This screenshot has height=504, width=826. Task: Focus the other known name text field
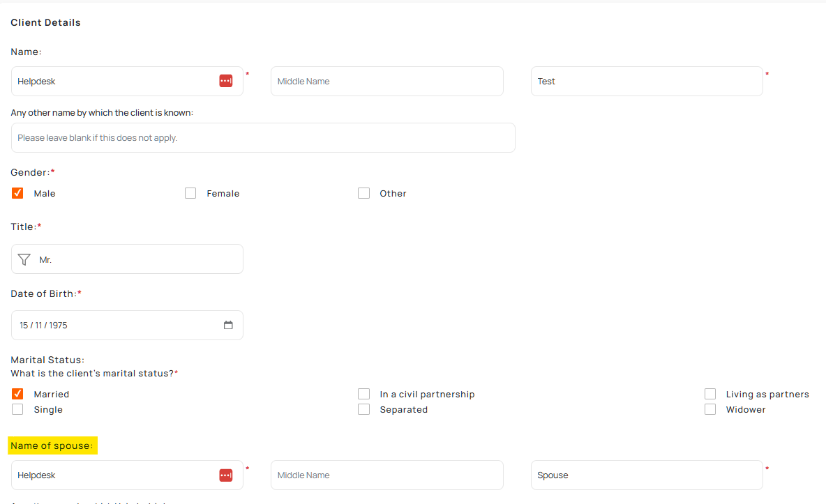tap(263, 137)
